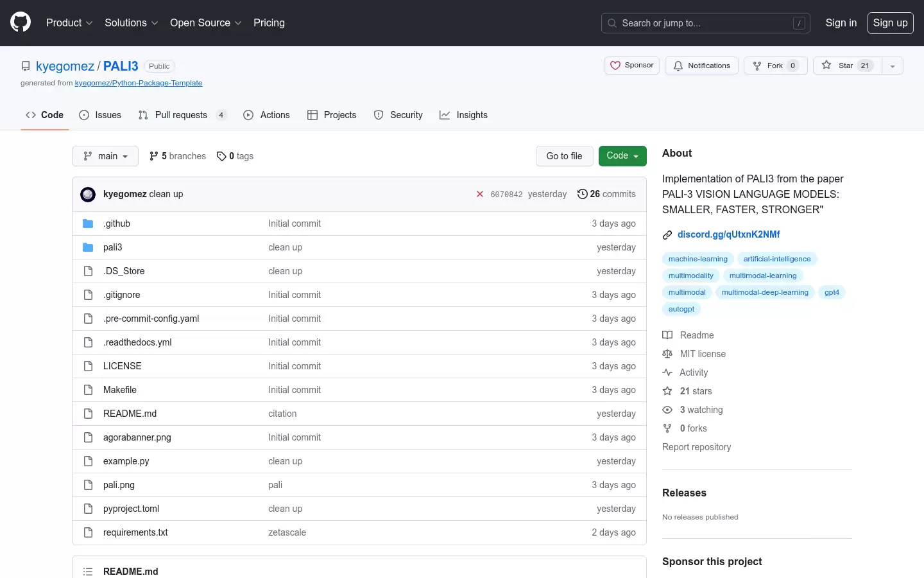Click the machine-learning topic tag
Screen dimensions: 924x578
(698, 259)
